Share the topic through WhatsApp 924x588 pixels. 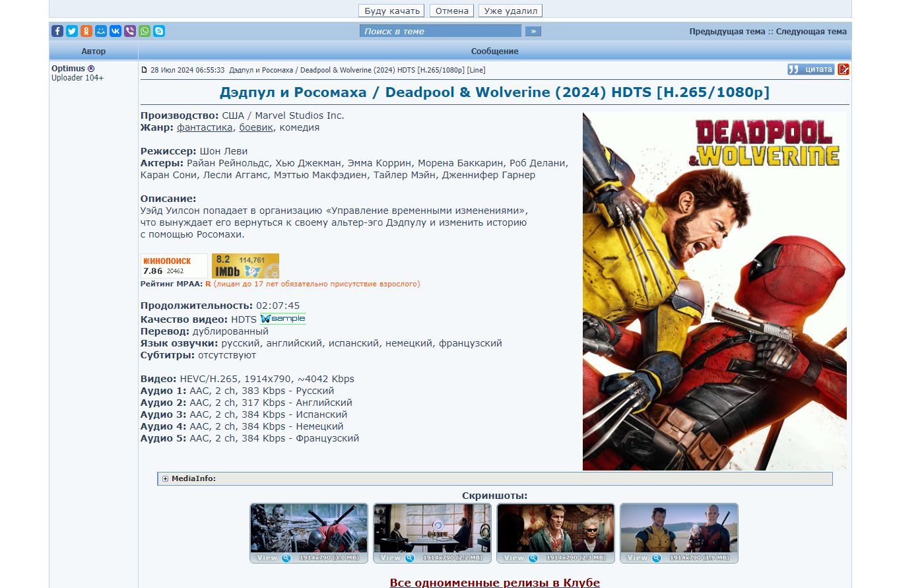pos(145,31)
